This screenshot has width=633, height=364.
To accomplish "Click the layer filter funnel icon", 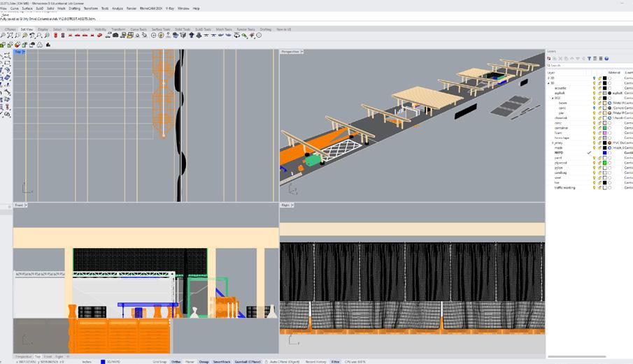I will coord(589,59).
